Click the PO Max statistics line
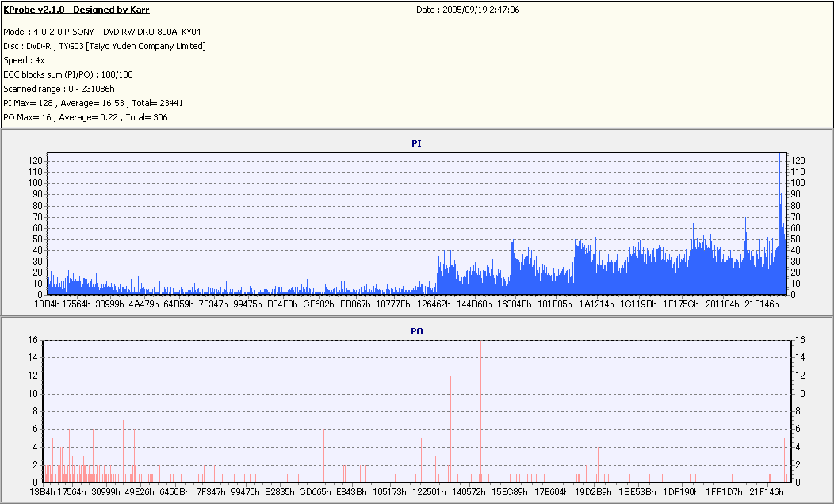The image size is (834, 504). coord(85,117)
